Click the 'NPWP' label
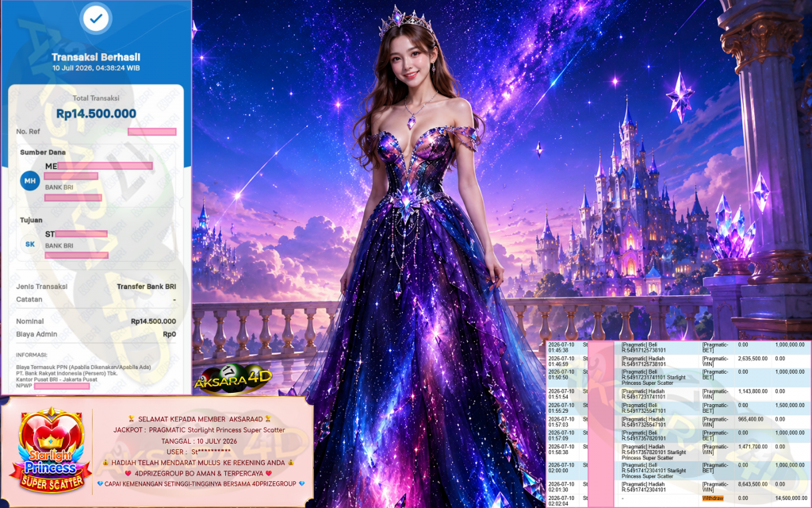Image resolution: width=812 pixels, height=508 pixels. pyautogui.click(x=24, y=386)
